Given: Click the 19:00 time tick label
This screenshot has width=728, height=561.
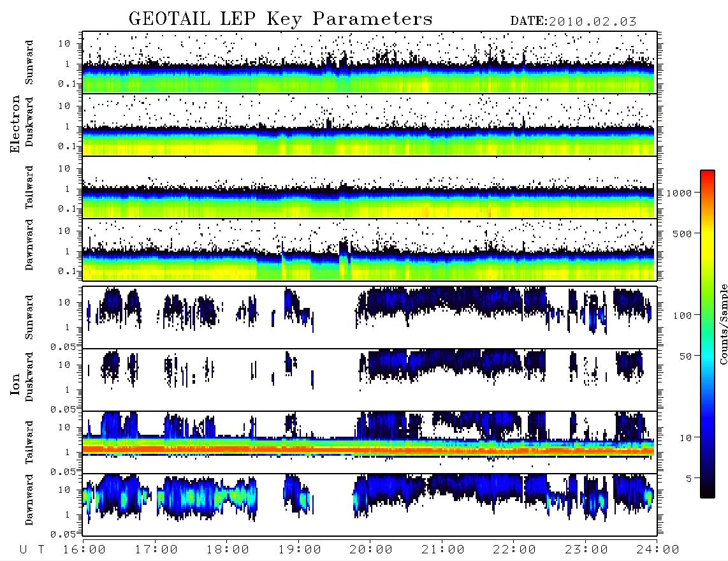Looking at the screenshot, I should (x=300, y=550).
